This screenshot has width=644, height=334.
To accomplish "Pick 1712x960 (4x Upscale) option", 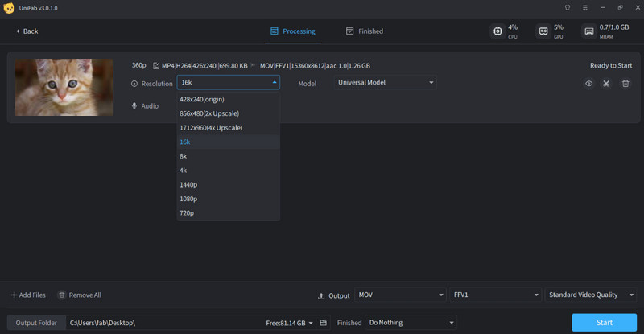I will (x=211, y=128).
